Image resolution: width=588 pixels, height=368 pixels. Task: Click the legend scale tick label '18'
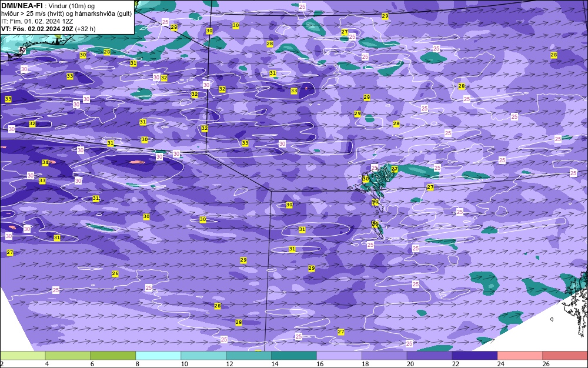pyautogui.click(x=365, y=364)
